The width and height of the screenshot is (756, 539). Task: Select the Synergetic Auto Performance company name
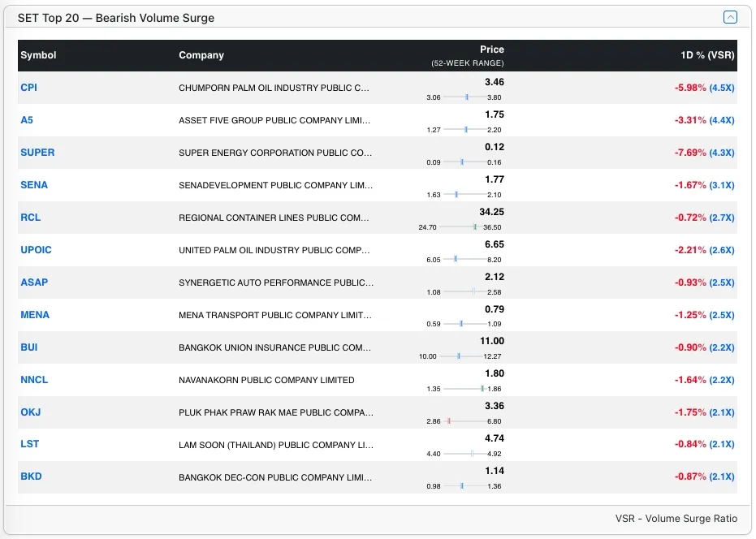276,282
